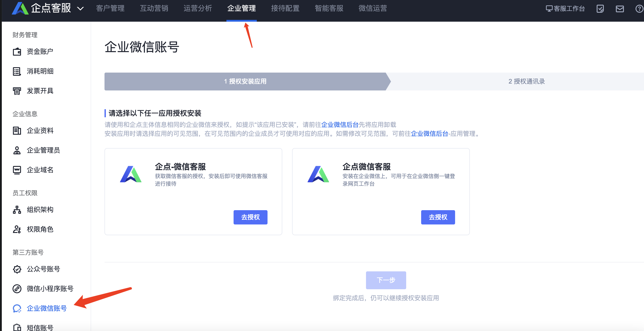644x331 pixels.
Task: Open 企业域名 sidebar item
Action: [40, 170]
